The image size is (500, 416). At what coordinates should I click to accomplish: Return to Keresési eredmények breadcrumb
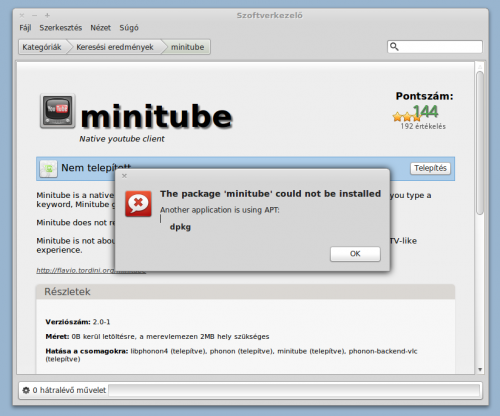pos(115,47)
